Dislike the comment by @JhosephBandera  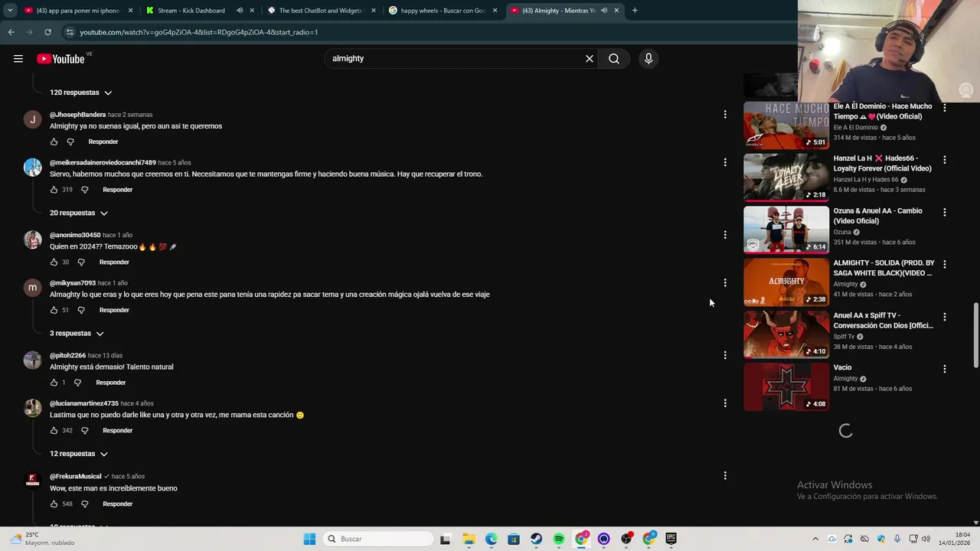[70, 142]
